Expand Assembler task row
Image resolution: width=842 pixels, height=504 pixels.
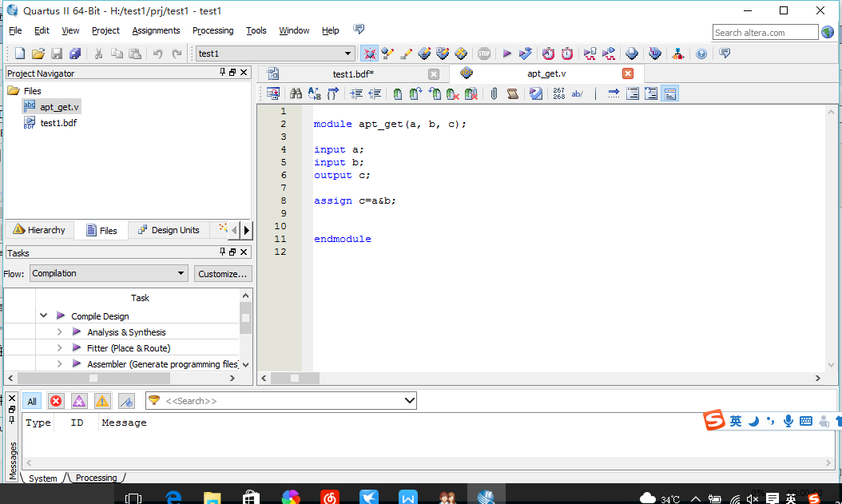60,364
